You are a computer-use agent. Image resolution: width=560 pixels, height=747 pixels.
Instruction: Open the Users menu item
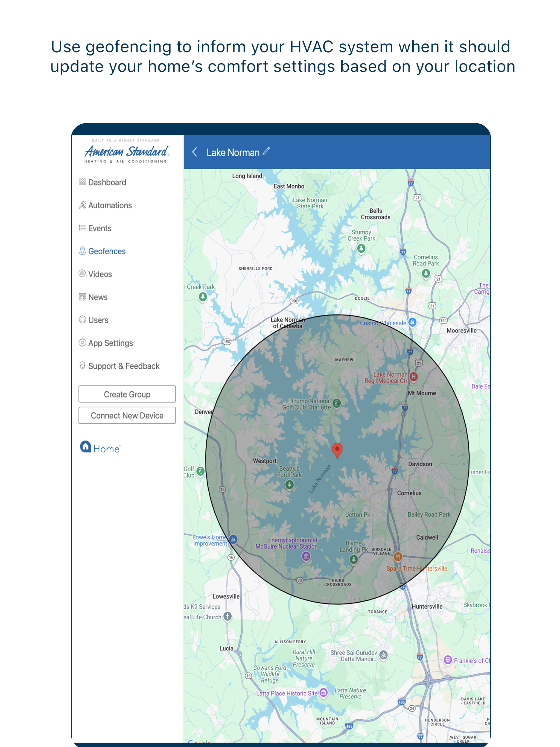click(x=94, y=320)
